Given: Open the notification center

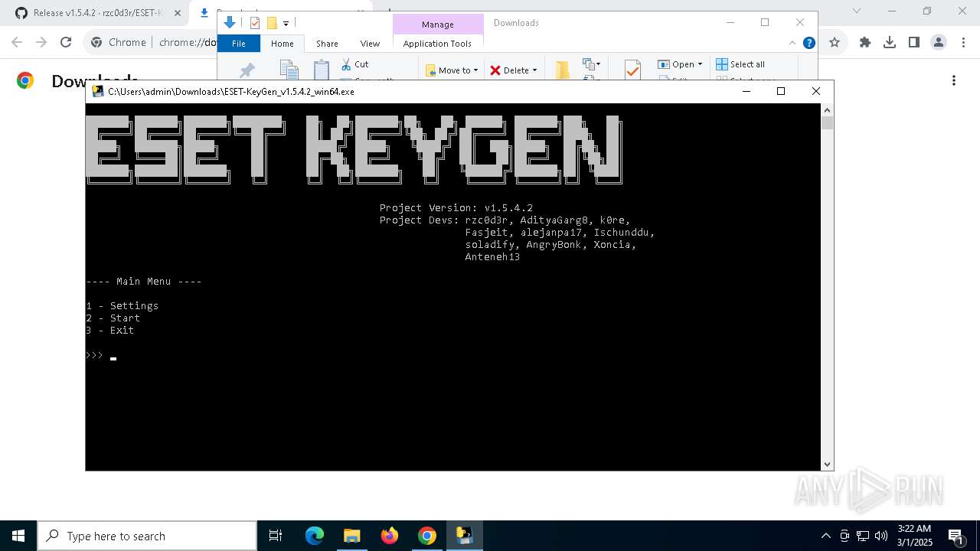Looking at the screenshot, I should pos(955,536).
